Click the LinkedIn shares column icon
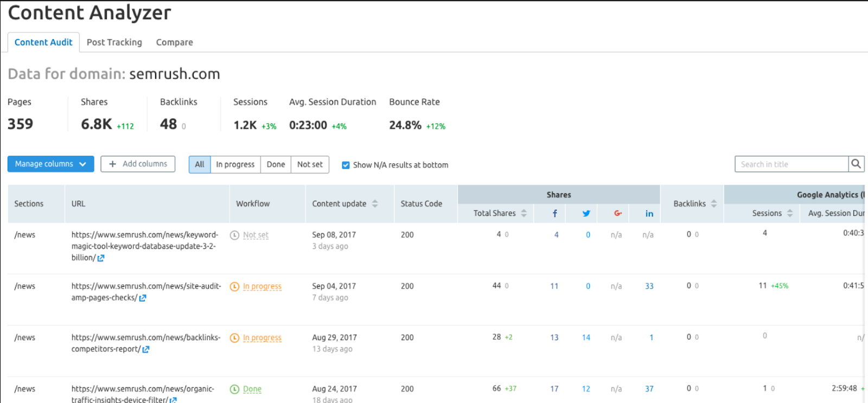 pyautogui.click(x=649, y=214)
